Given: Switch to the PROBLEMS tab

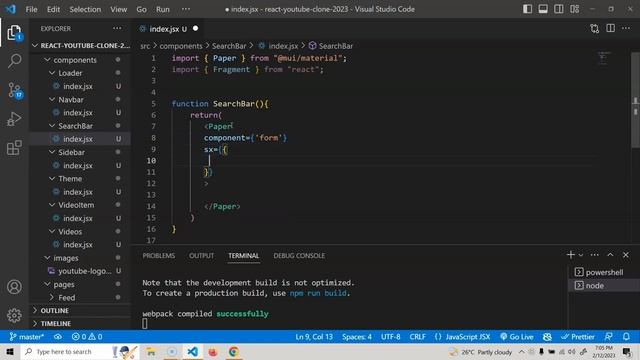Looking at the screenshot, I should 158,256.
